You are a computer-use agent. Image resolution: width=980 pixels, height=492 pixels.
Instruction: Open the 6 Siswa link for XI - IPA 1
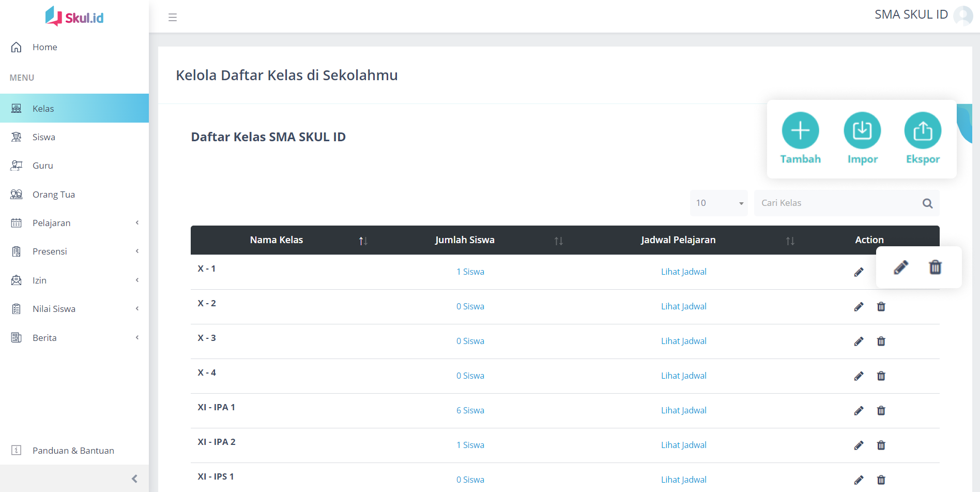click(x=470, y=411)
